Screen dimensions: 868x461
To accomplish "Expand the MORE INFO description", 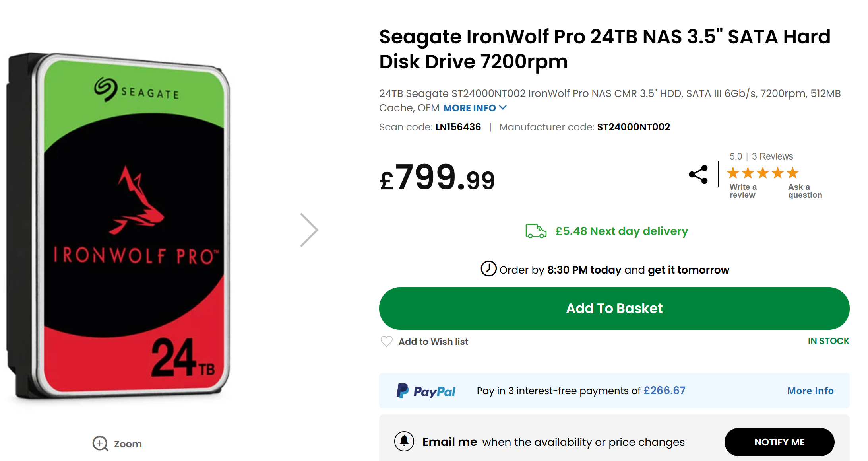I will coord(469,108).
